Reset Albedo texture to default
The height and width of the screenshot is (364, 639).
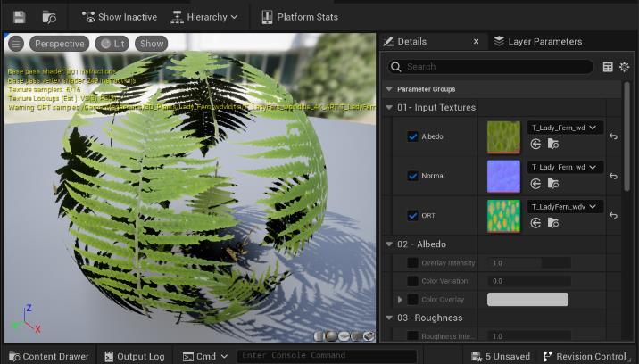click(613, 136)
